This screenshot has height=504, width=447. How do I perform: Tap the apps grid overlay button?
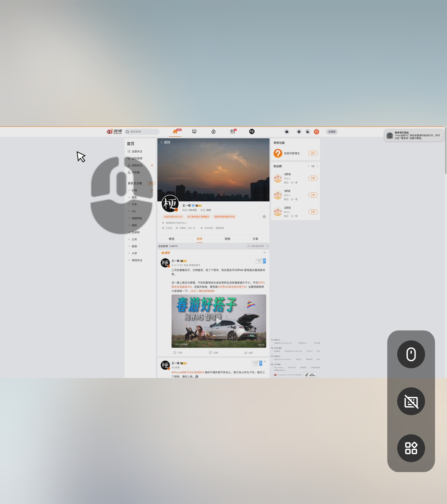(x=411, y=448)
